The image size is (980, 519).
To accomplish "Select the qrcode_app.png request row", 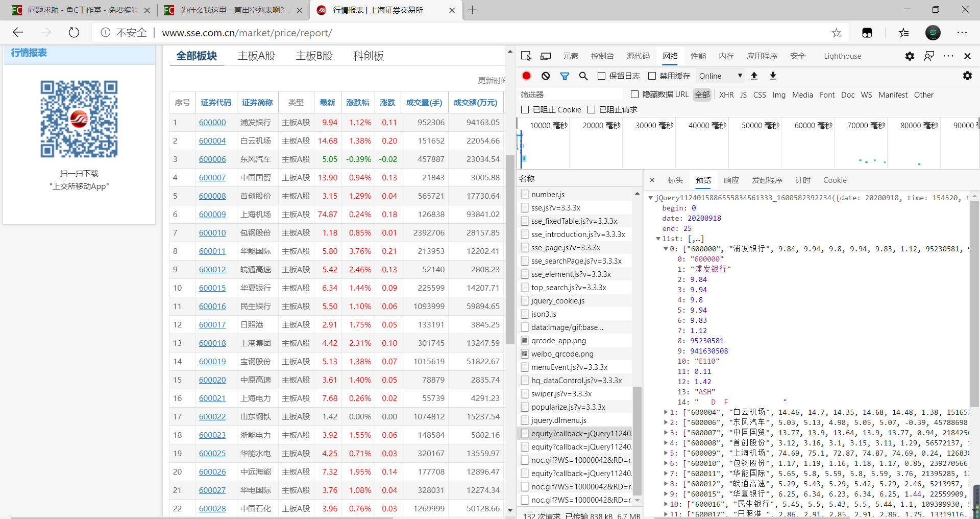I will 575,341.
